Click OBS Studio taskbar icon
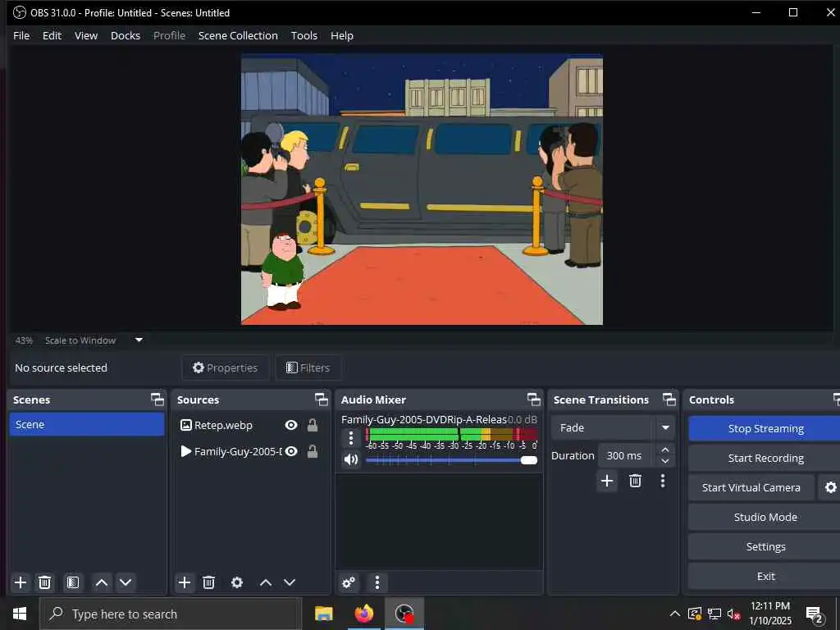The width and height of the screenshot is (840, 630). 404,614
